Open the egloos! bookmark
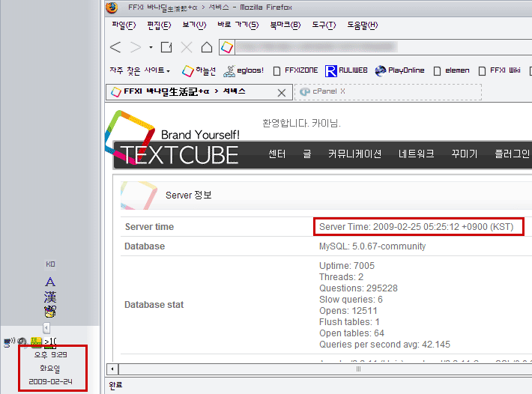The image size is (532, 394). pos(244,70)
